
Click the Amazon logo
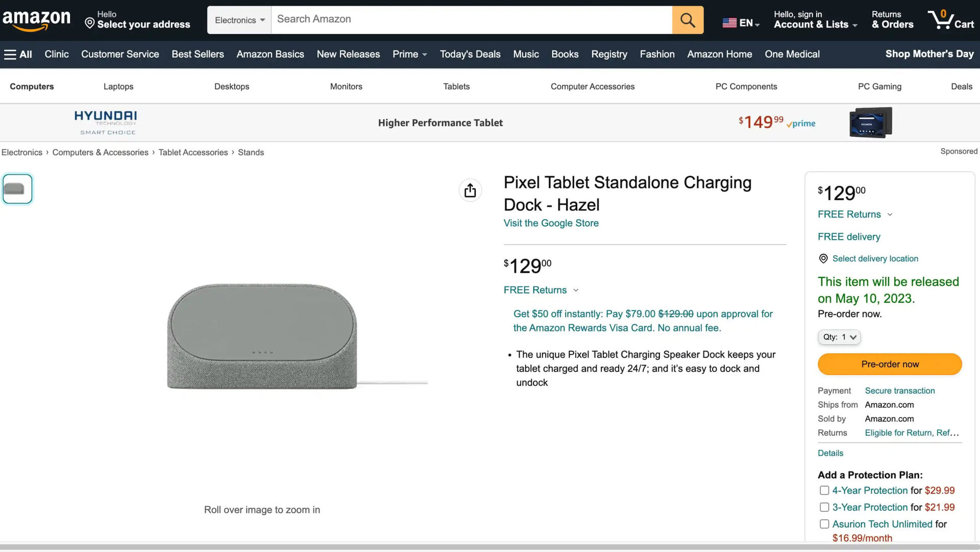36,20
